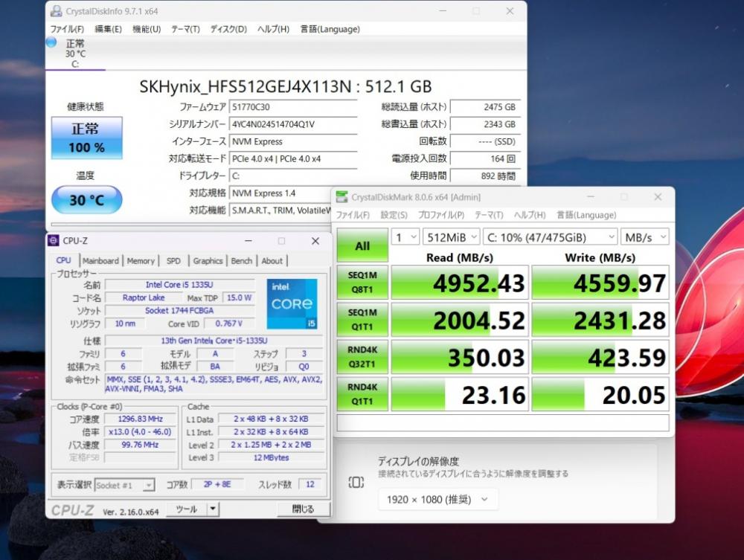Expand the 1920 × 1080 resolution dropdown
This screenshot has width=744, height=560.
437,500
